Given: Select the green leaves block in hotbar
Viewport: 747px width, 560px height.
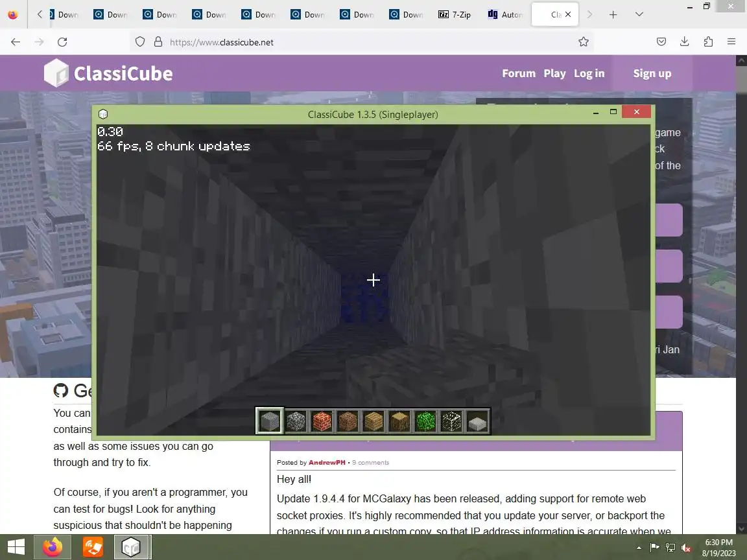Looking at the screenshot, I should pos(425,421).
